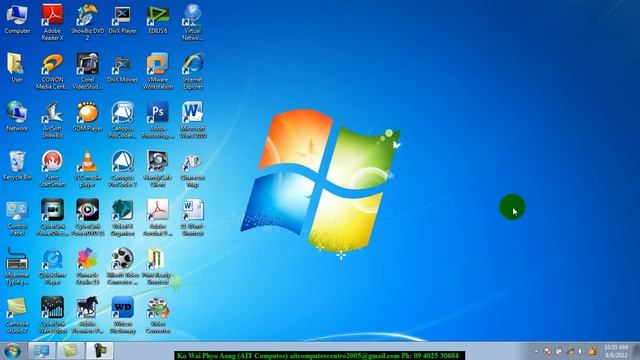Viewport: 640px width, 360px height.
Task: Click the yellow sticky-note taskbar button
Action: click(x=70, y=351)
